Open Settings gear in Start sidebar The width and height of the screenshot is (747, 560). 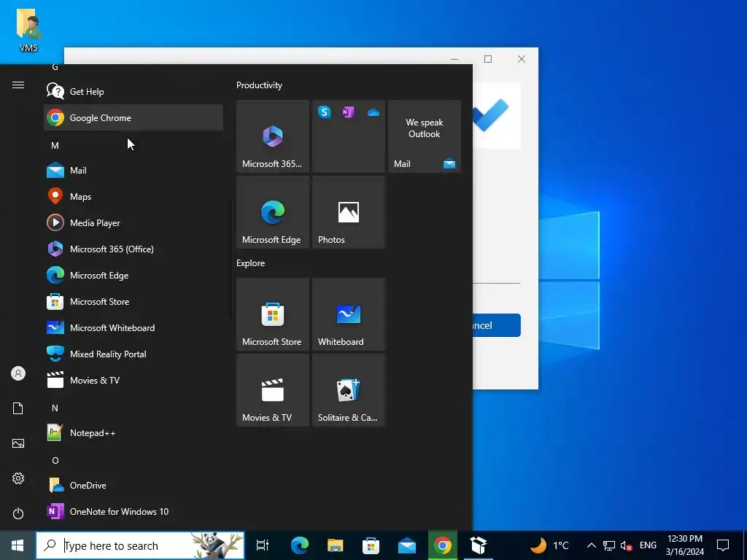coord(18,478)
